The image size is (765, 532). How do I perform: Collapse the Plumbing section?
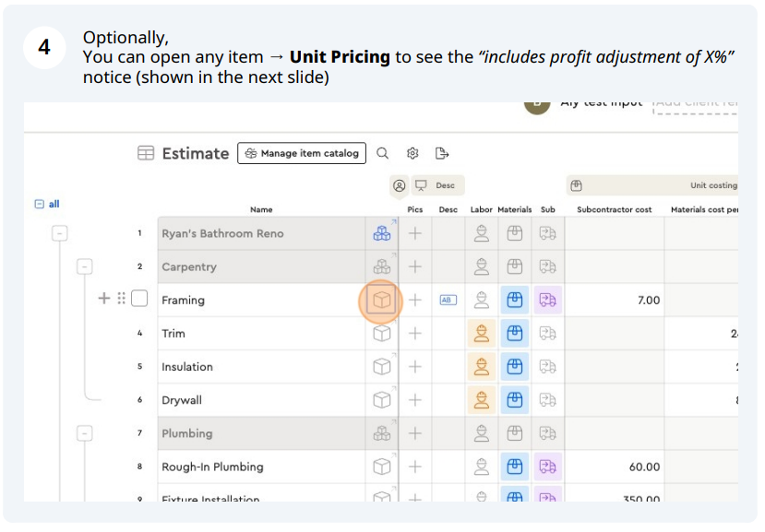click(85, 433)
